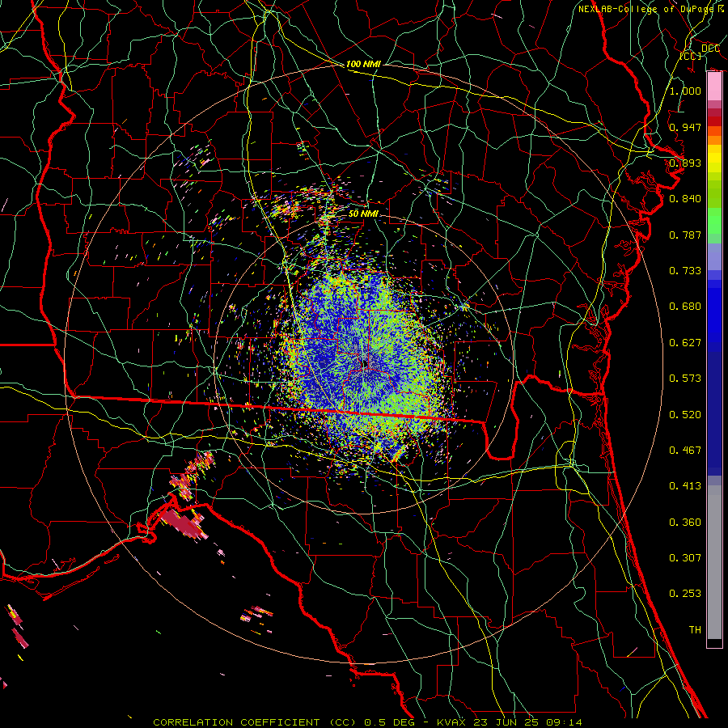728x728 pixels.
Task: Click the Correlation Coefficient KVAX caption at bottom
Action: pyautogui.click(x=367, y=722)
